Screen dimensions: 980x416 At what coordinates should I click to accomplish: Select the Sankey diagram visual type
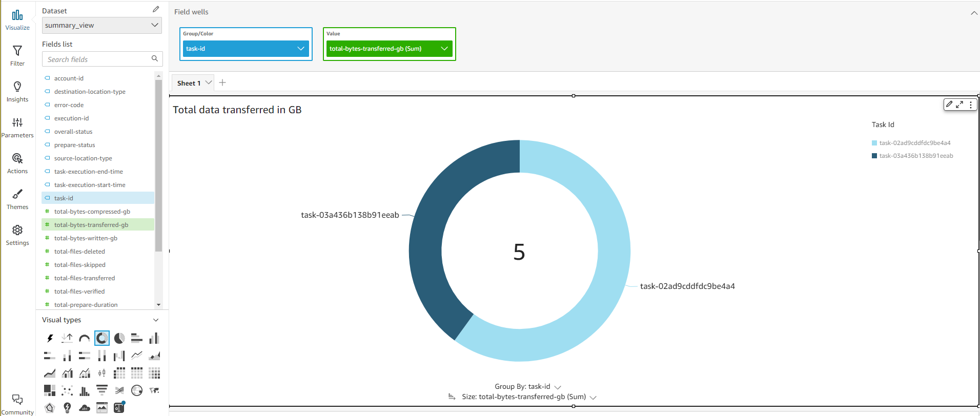click(x=119, y=390)
